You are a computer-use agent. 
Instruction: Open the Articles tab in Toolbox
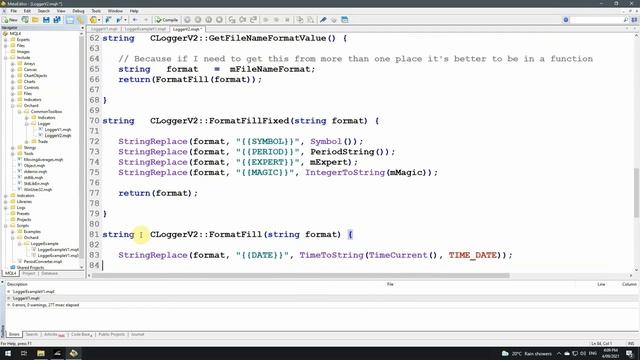point(54,334)
